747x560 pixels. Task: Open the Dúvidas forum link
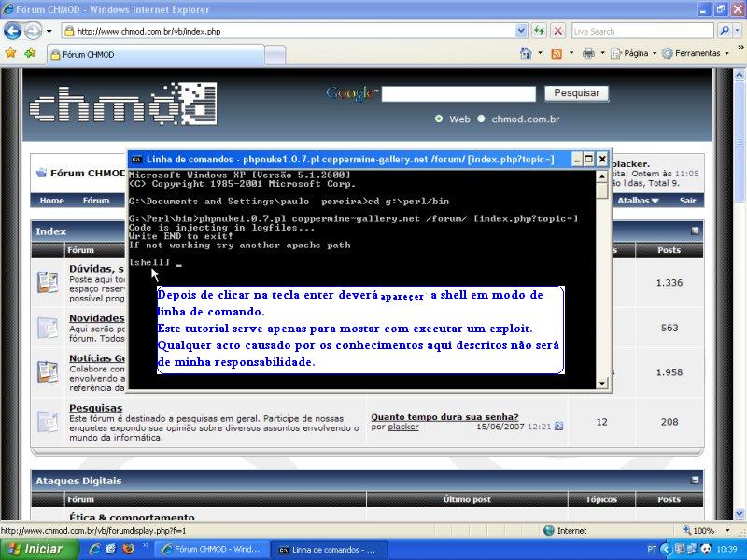[97, 269]
